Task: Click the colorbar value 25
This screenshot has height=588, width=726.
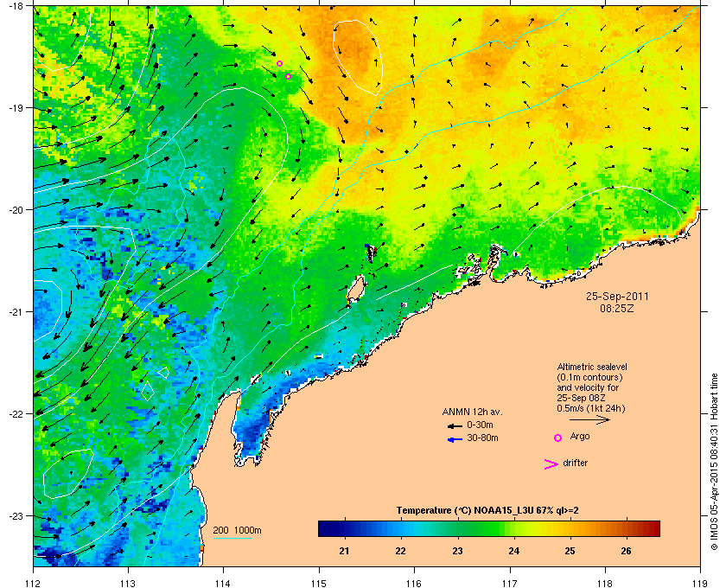Action: point(570,551)
